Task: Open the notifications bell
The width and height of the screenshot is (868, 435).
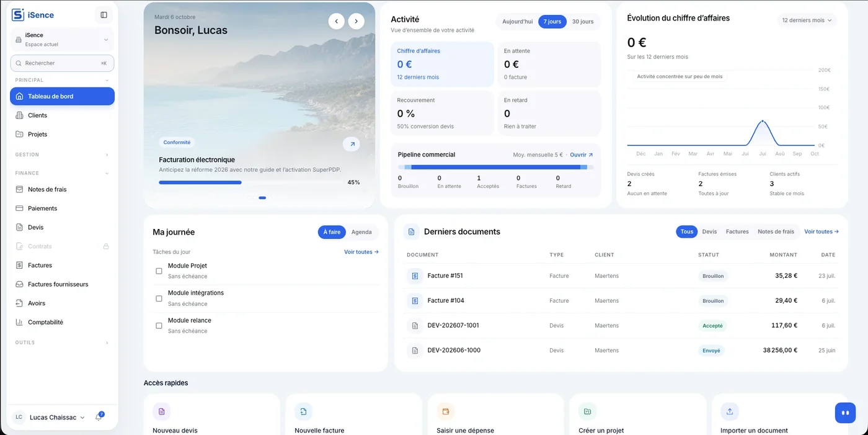Action: 99,417
